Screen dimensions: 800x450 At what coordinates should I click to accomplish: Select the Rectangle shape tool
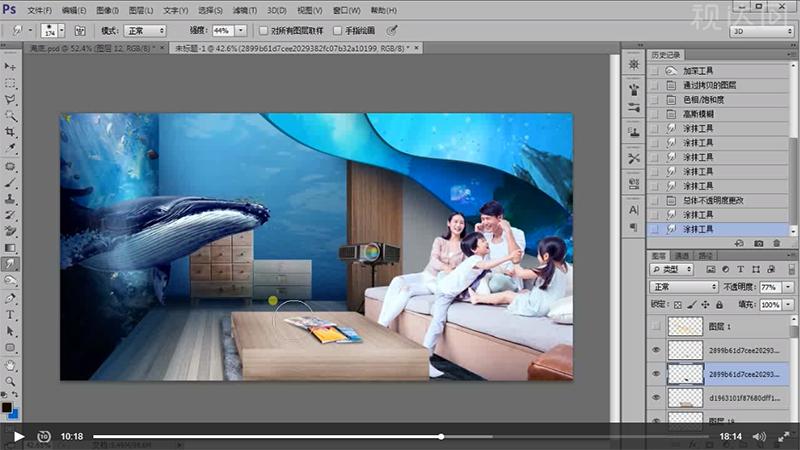pos(10,347)
